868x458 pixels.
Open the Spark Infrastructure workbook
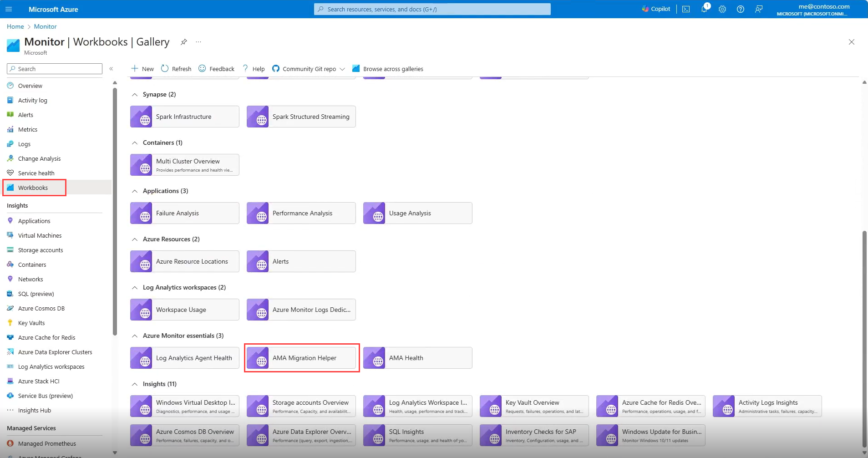(185, 117)
